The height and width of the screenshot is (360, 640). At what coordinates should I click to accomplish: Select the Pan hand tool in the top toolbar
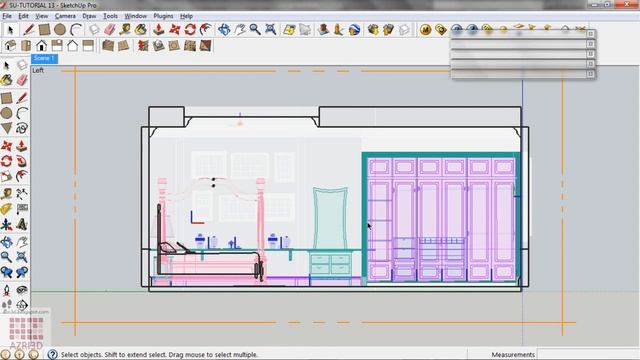pos(240,30)
